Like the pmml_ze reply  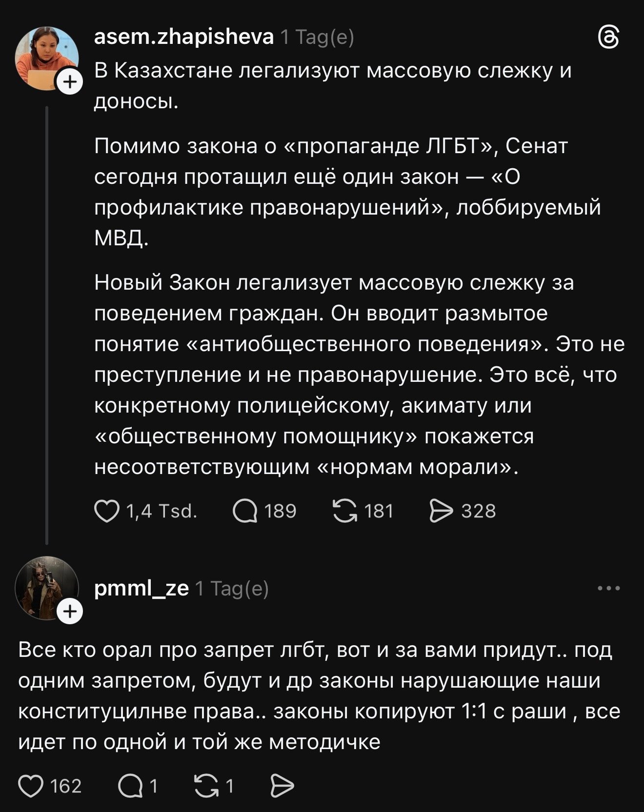click(30, 786)
